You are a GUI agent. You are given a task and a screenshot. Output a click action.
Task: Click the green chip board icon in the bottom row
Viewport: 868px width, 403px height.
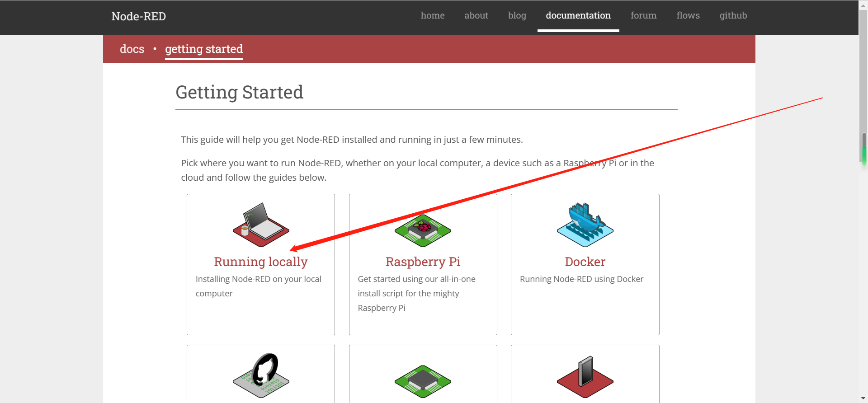pos(423,381)
